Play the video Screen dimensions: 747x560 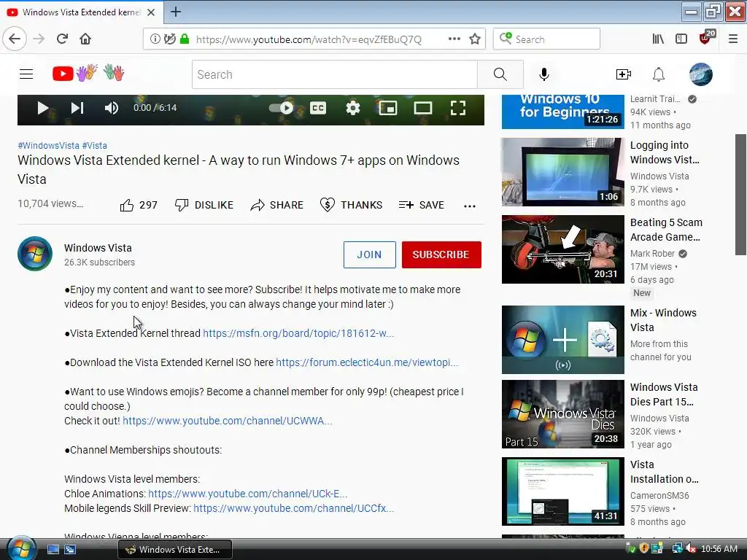43,108
